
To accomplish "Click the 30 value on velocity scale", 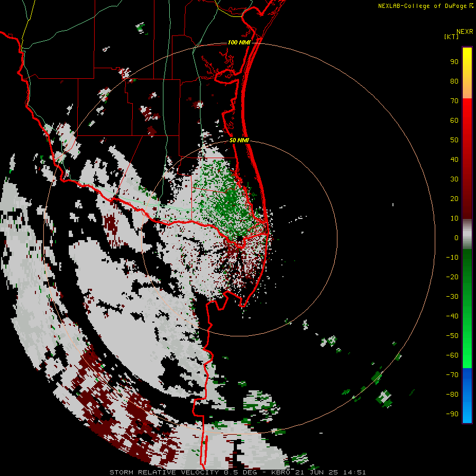I will [x=454, y=179].
